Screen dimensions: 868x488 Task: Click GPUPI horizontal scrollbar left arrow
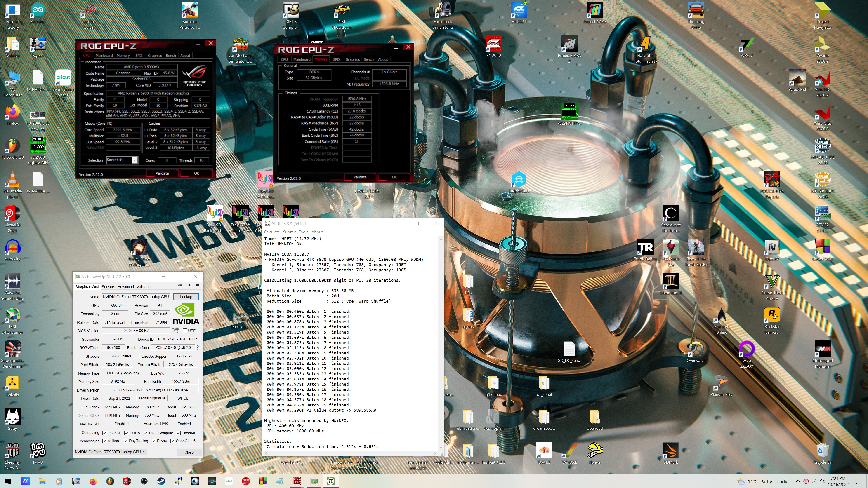click(x=266, y=453)
